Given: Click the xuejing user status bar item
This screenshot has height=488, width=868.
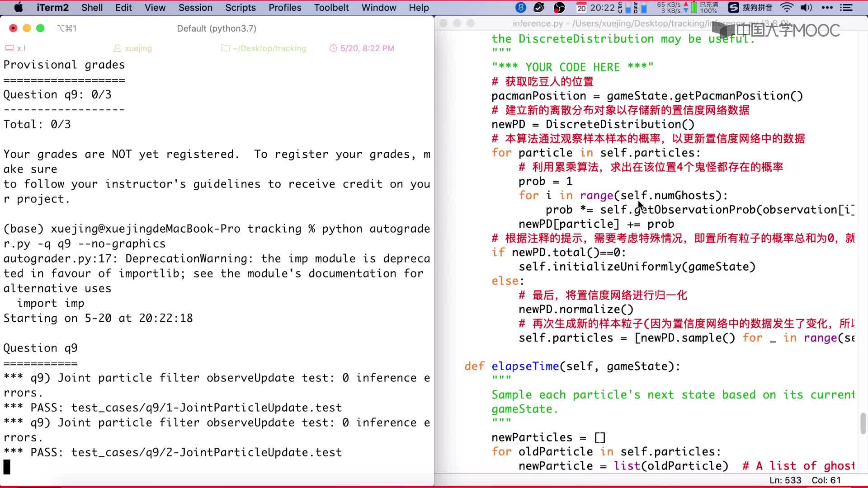Looking at the screenshot, I should click(132, 48).
